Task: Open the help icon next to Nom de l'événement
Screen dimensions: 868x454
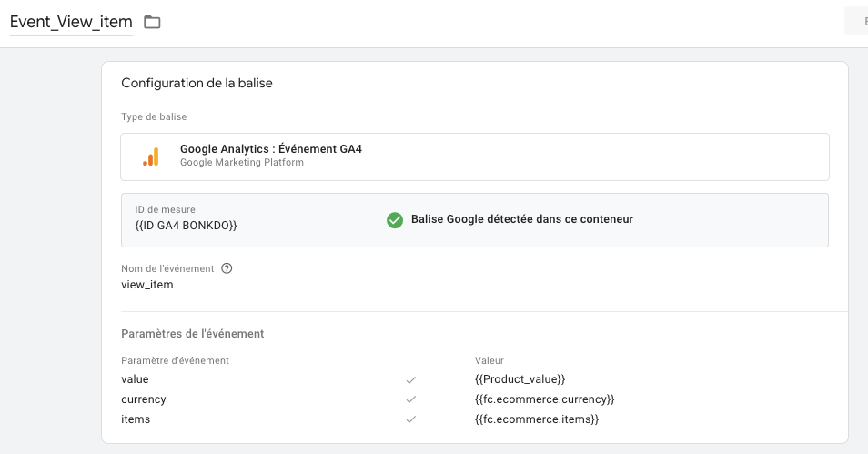Action: pos(227,268)
